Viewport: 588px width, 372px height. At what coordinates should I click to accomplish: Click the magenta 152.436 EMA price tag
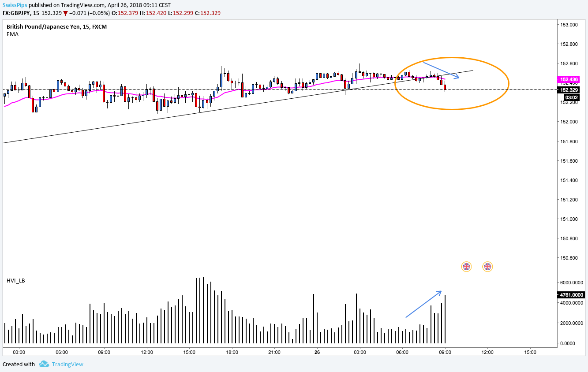click(x=569, y=80)
